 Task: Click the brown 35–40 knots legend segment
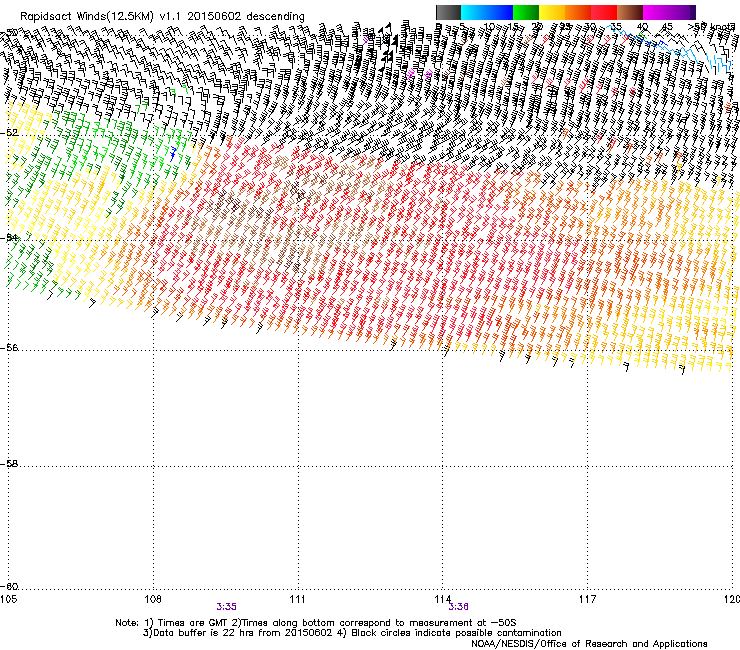tap(630, 12)
